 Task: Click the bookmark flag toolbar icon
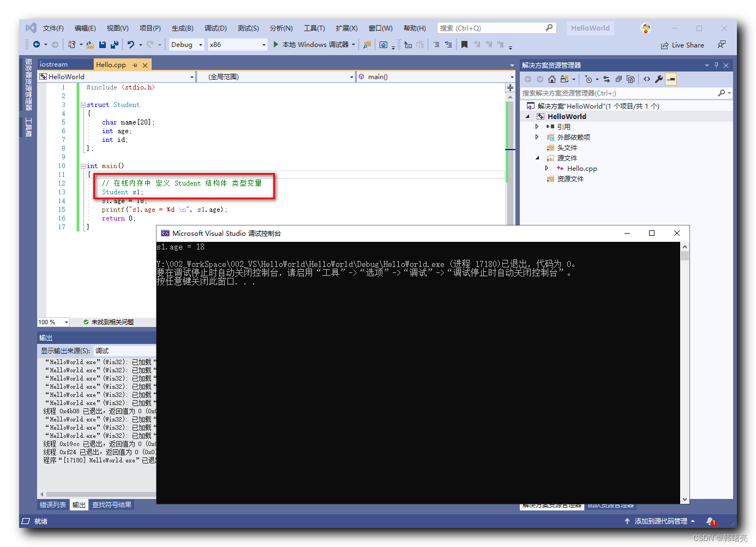coord(464,45)
